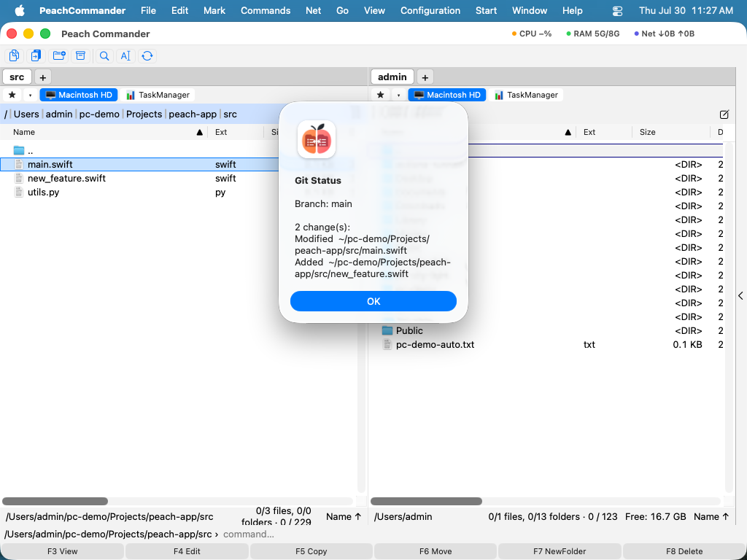Image resolution: width=747 pixels, height=560 pixels.
Task: Click the command line input field
Action: tap(481, 534)
